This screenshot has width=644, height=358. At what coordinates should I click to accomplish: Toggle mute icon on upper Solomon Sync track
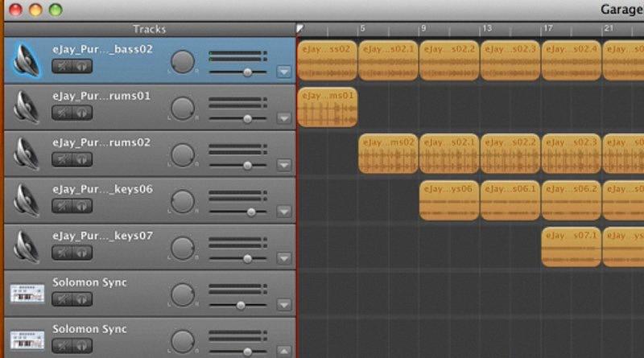62,299
